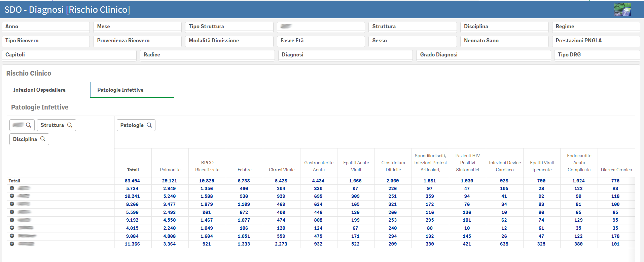The height and width of the screenshot is (262, 644).
Task: Open the blurred-label filter beside Tipo Struttura
Action: [x=321, y=27]
